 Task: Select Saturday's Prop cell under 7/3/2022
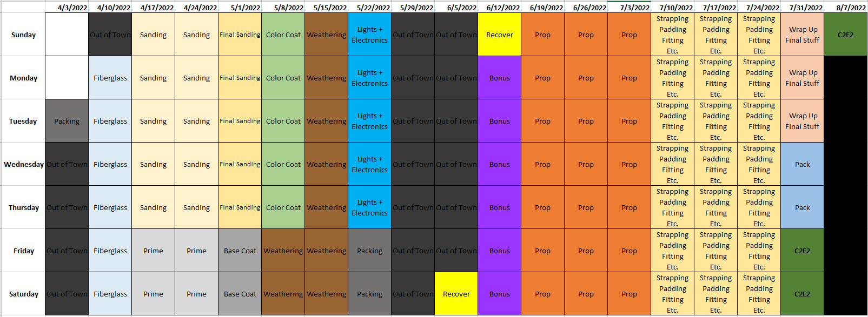629,294
